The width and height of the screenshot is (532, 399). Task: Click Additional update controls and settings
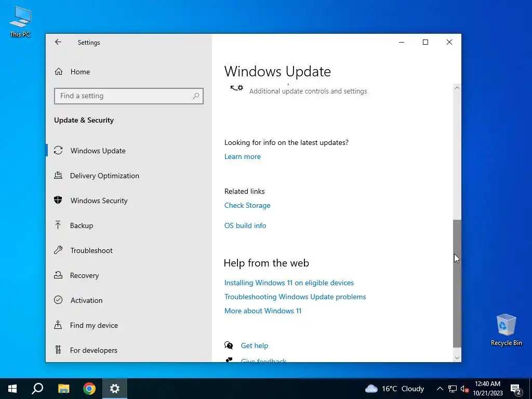(308, 91)
